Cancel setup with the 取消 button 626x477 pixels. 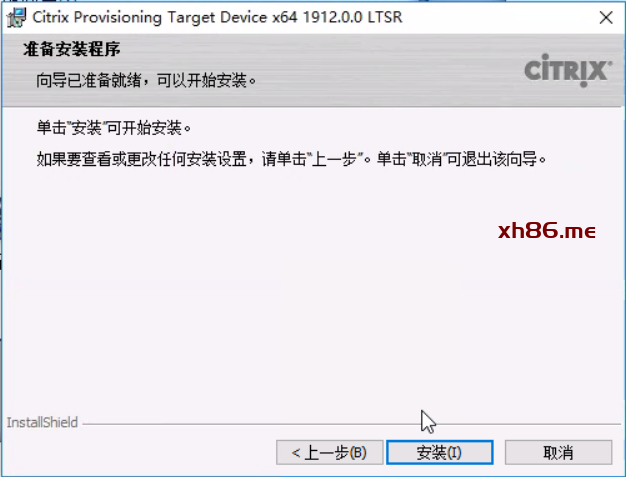pos(558,452)
